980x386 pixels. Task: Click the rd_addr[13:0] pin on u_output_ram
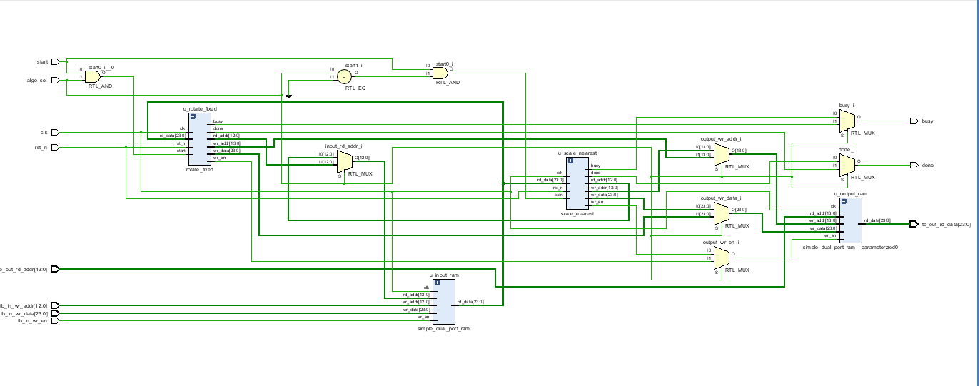point(823,213)
